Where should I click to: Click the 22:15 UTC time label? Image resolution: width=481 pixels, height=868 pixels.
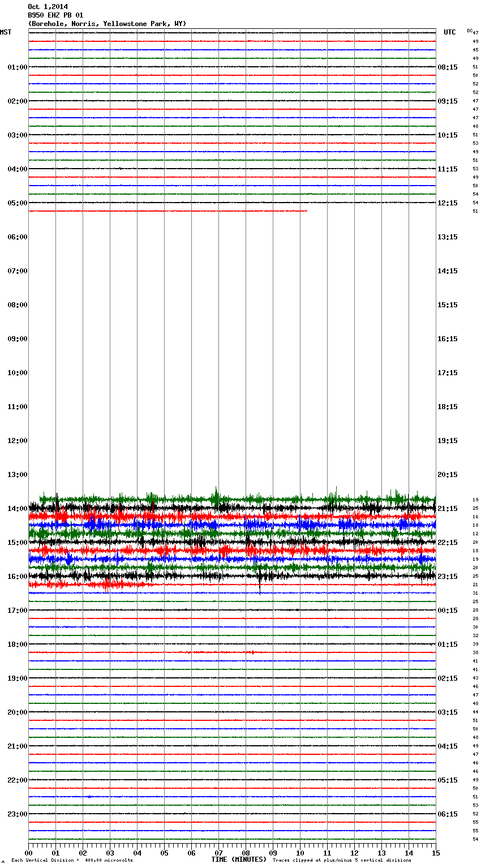tap(448, 543)
